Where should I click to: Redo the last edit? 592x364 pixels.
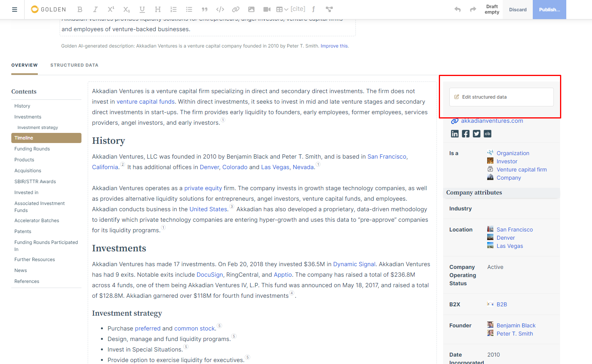coord(473,9)
